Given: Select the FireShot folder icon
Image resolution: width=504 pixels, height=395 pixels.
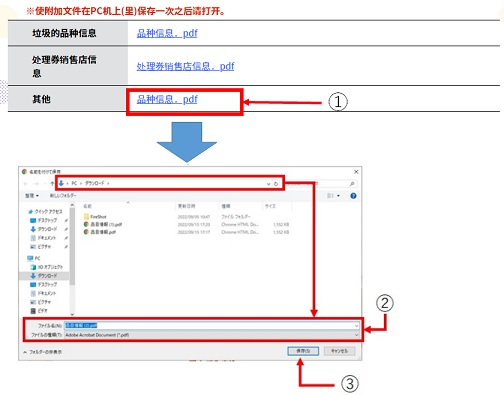Looking at the screenshot, I should (86, 216).
